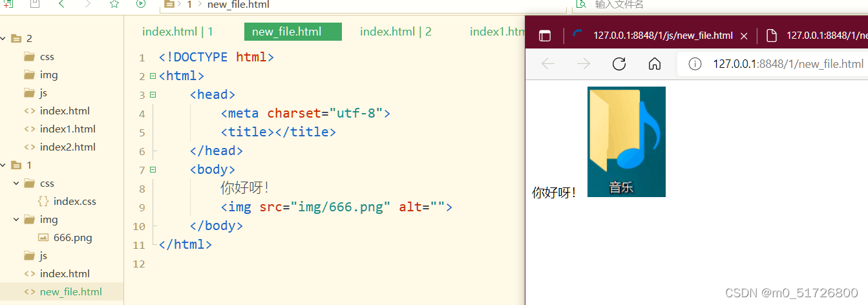View site information icon in address bar
Screen dimensions: 868x305
tap(695, 64)
